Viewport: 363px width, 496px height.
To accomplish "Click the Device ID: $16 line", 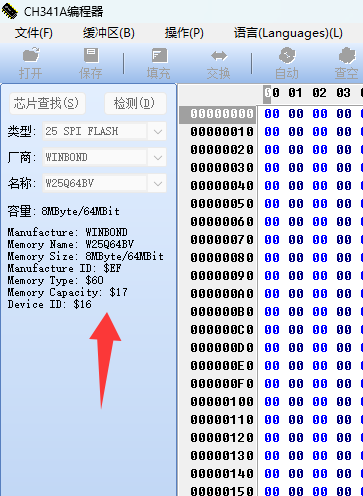I will pos(49,304).
